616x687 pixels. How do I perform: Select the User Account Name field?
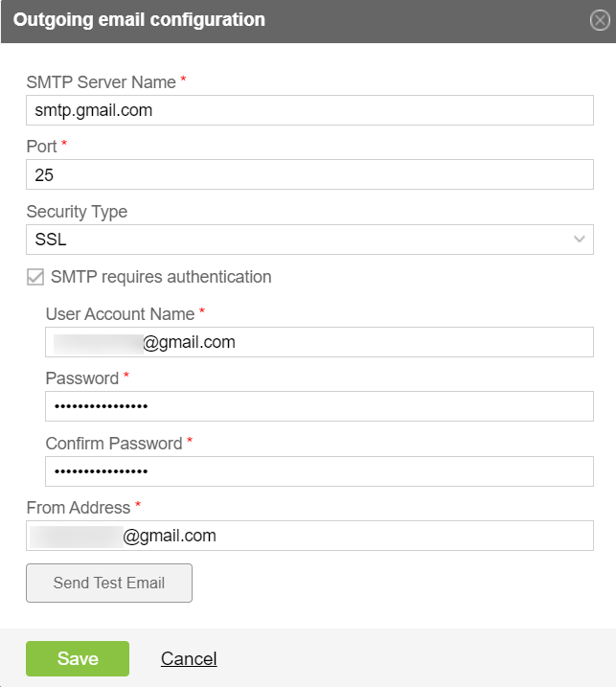pyautogui.click(x=319, y=342)
